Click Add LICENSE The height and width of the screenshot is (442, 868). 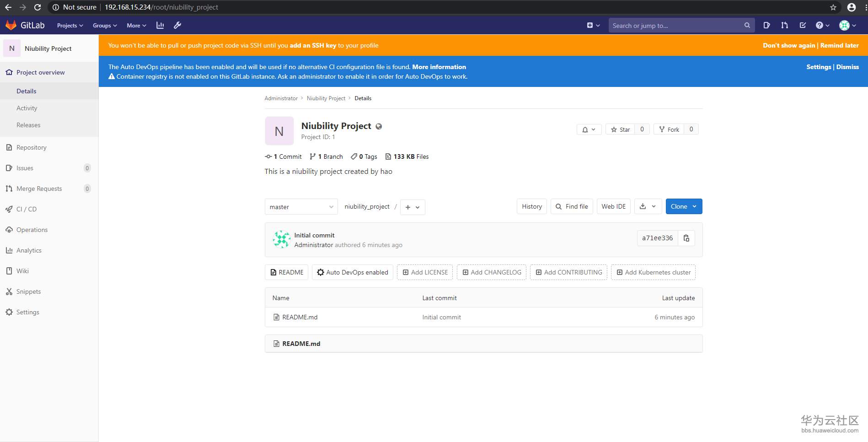[425, 272]
